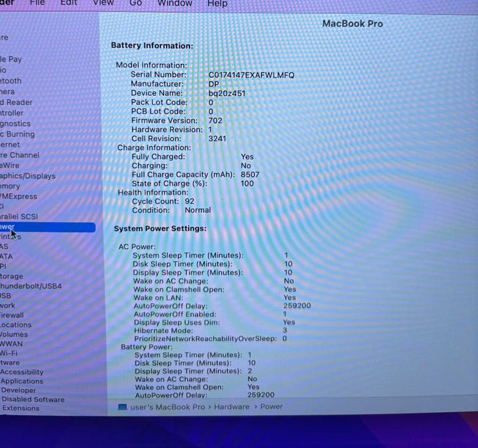
Task: Click the MacBook Pro window title
Action: (x=353, y=24)
